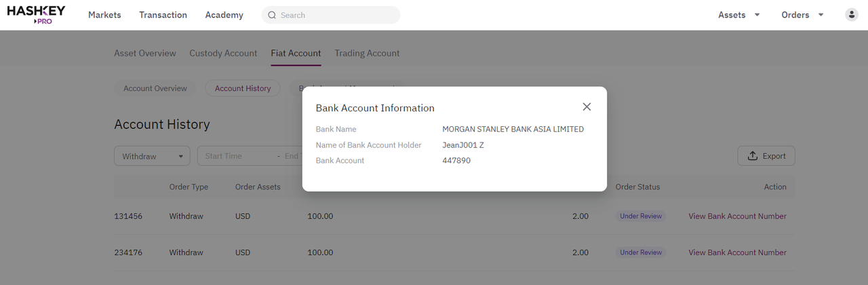Close the Bank Account Information dialog
Viewport: 868px width, 285px height.
(x=587, y=107)
